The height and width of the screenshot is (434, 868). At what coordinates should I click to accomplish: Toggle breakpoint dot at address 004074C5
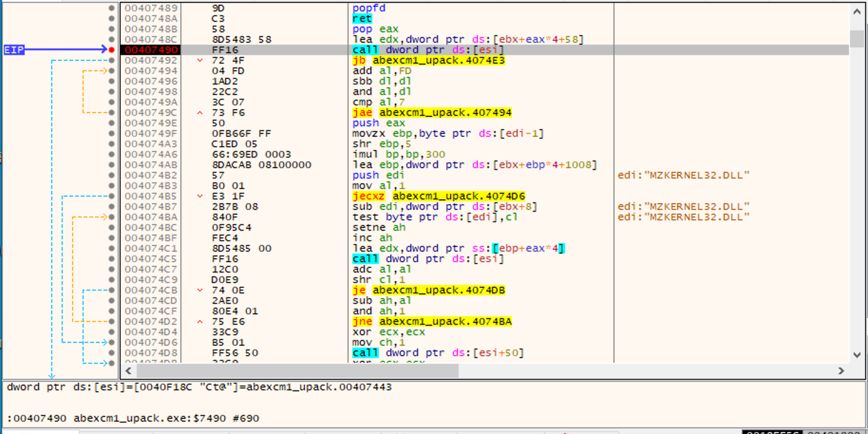[x=112, y=259]
